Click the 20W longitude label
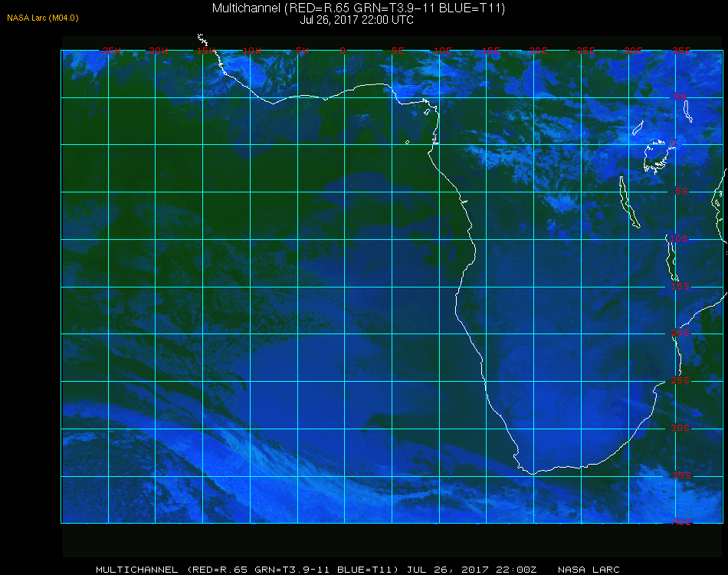 click(159, 51)
